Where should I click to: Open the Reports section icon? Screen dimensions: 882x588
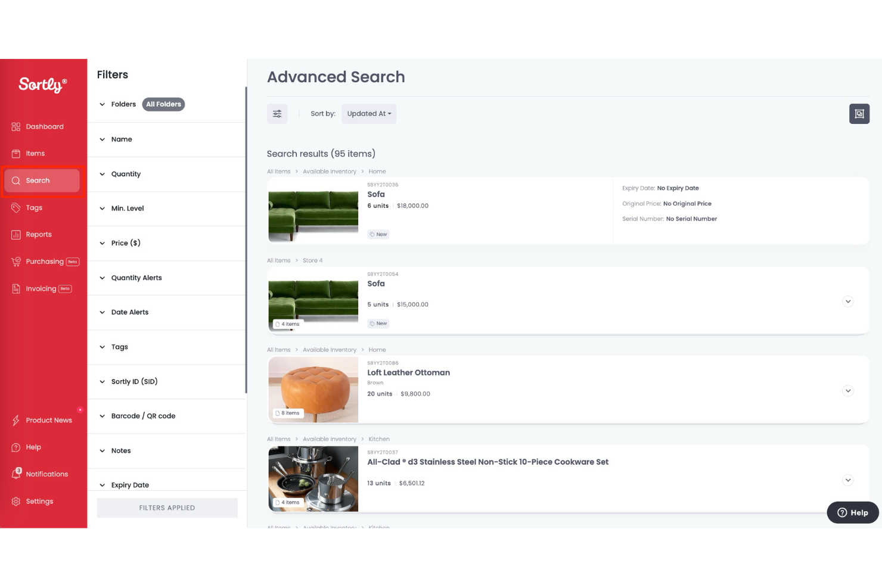point(16,234)
